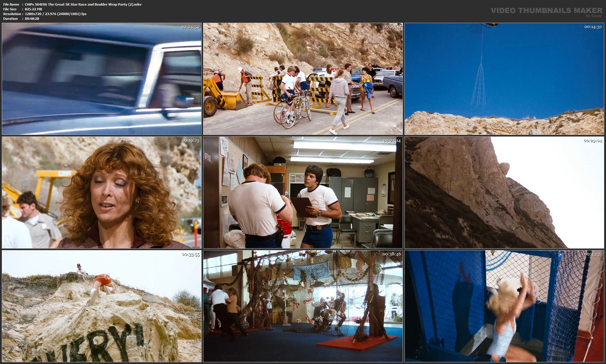This screenshot has height=364, width=606.
Task: Click the 00:38:46 timestamp label
Action: [x=392, y=254]
